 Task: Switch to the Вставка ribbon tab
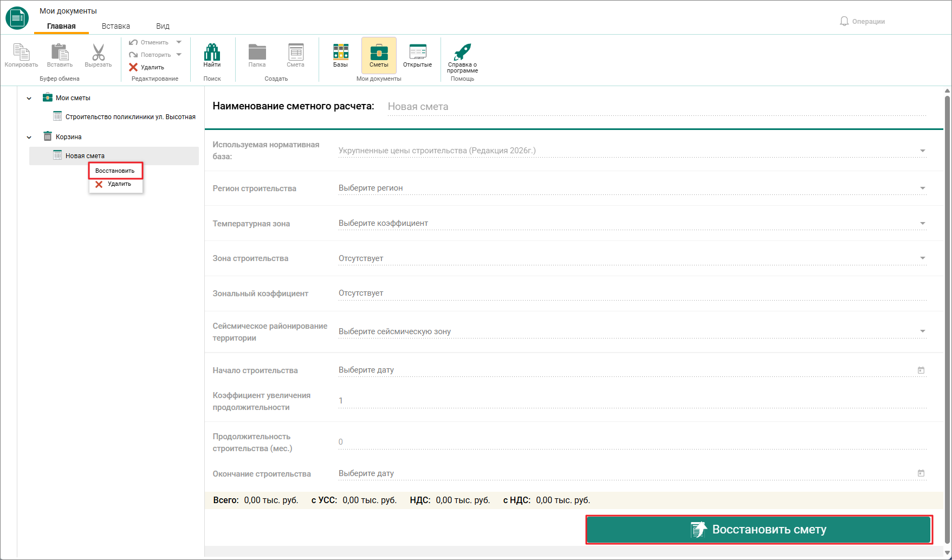coord(116,26)
